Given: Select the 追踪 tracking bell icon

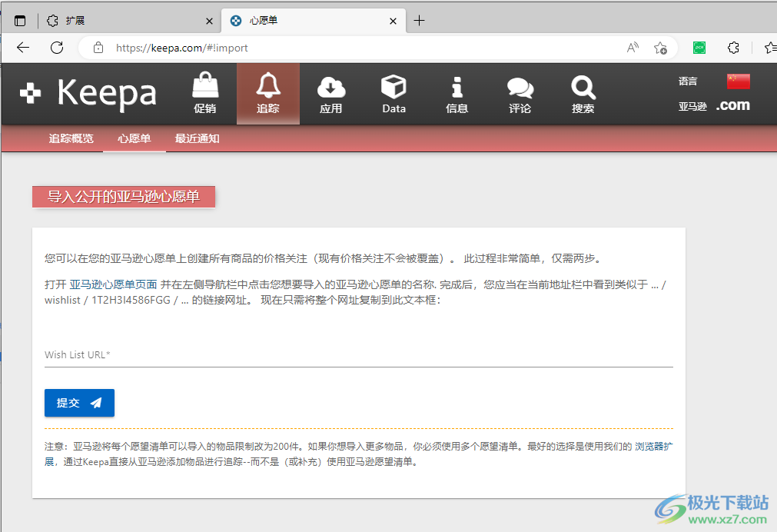Looking at the screenshot, I should click(268, 93).
